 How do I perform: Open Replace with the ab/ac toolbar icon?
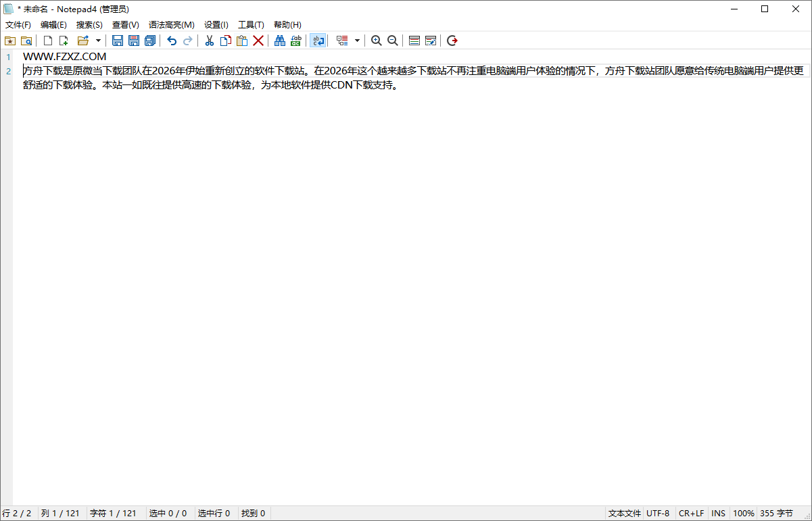tap(295, 41)
